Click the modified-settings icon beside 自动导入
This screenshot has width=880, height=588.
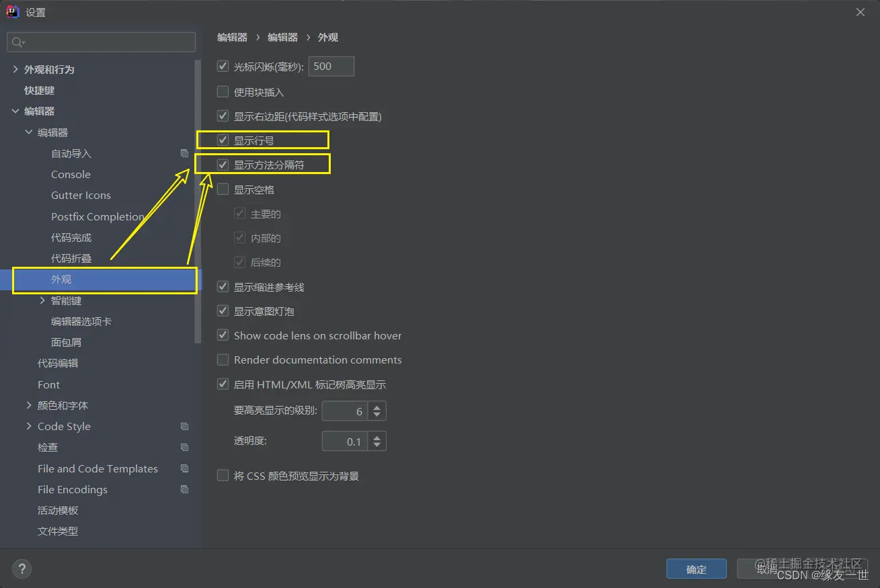tap(184, 153)
